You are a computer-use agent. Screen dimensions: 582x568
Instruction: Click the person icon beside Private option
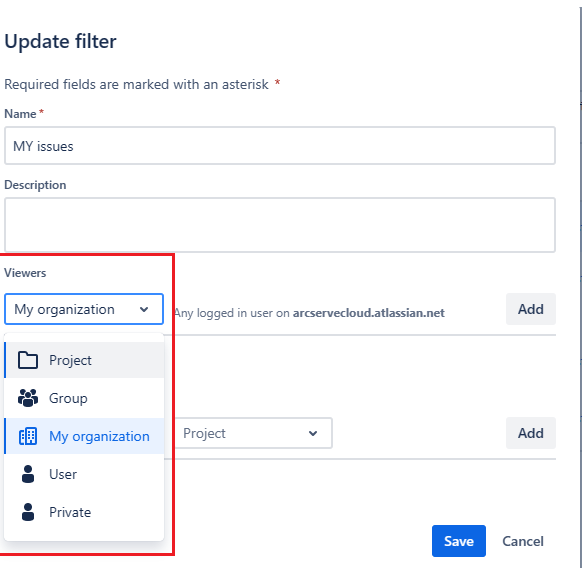coord(28,512)
